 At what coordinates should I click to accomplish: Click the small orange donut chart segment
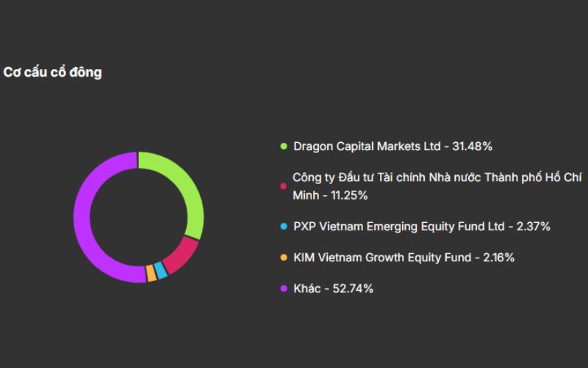click(151, 272)
